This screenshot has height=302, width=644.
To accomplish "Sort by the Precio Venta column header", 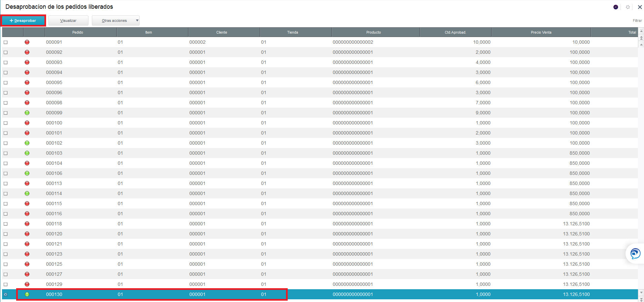I will pos(541,32).
